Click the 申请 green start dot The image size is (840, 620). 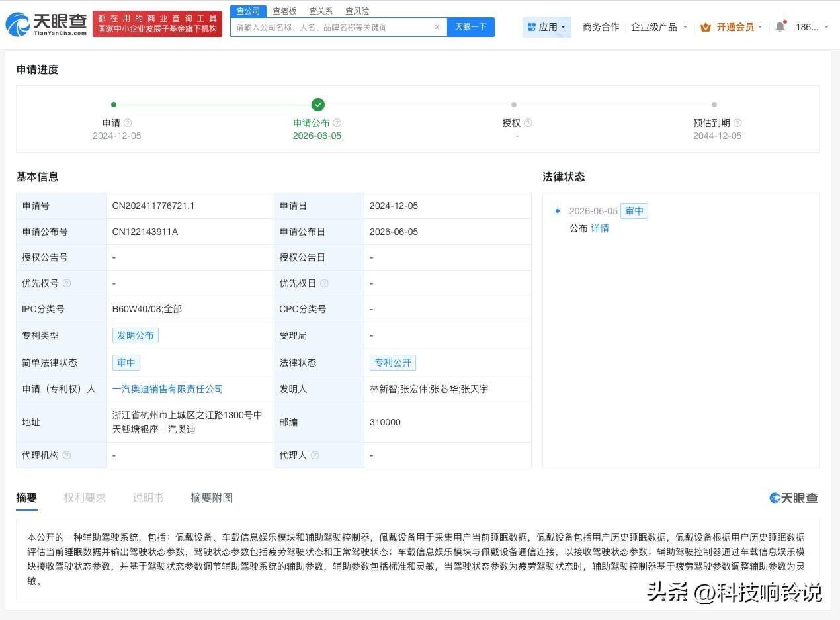(x=114, y=105)
